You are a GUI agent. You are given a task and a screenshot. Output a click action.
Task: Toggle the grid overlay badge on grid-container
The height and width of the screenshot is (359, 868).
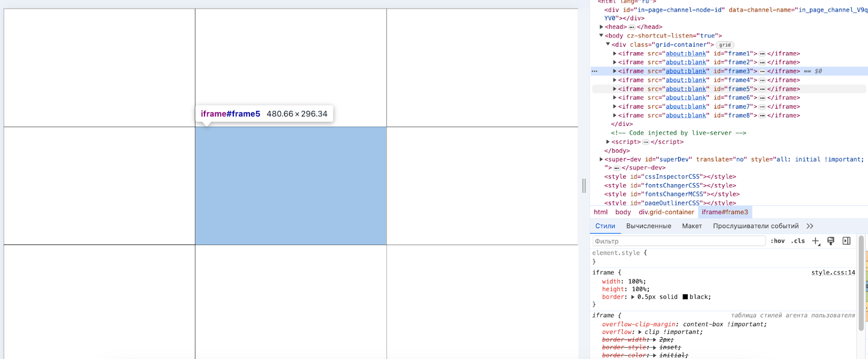tap(725, 45)
